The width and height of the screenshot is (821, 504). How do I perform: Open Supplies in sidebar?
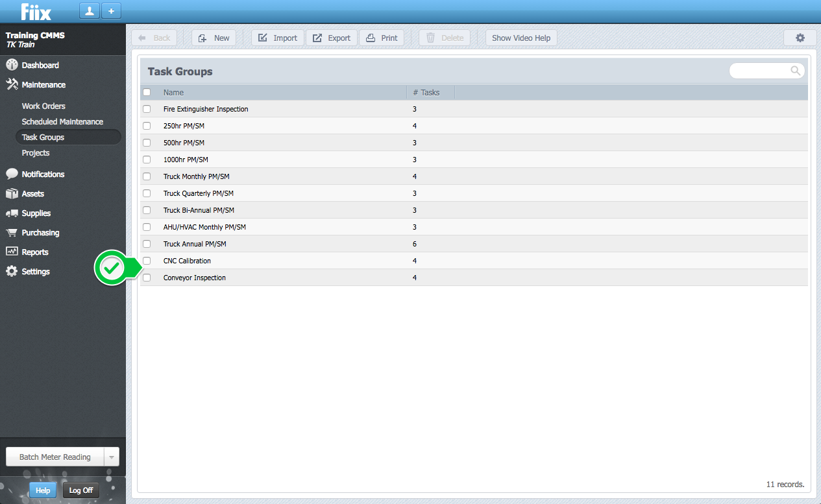pos(36,213)
